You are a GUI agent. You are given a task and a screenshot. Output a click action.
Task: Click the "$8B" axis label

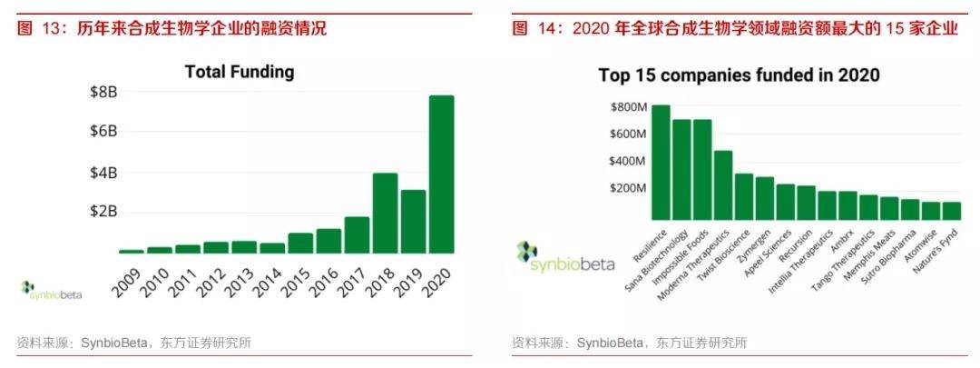(103, 92)
